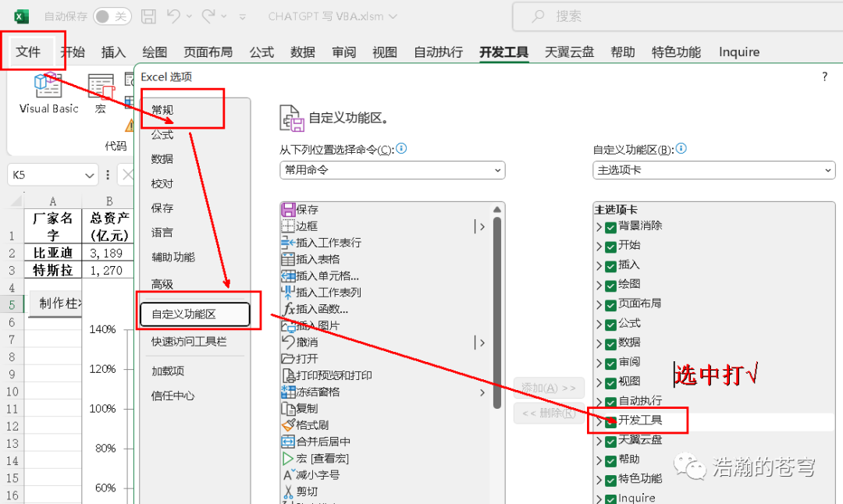
Task: Toggle the 开发工具 checkbox
Action: (610, 422)
